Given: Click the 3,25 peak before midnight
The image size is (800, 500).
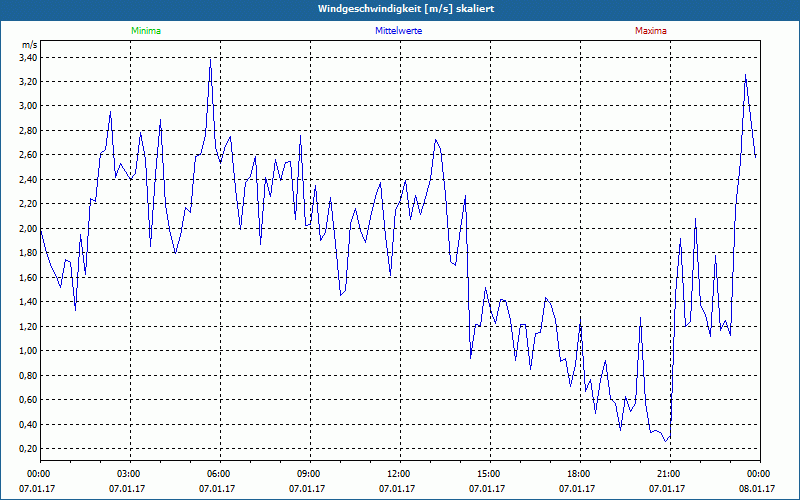Looking at the screenshot, I should (x=745, y=75).
